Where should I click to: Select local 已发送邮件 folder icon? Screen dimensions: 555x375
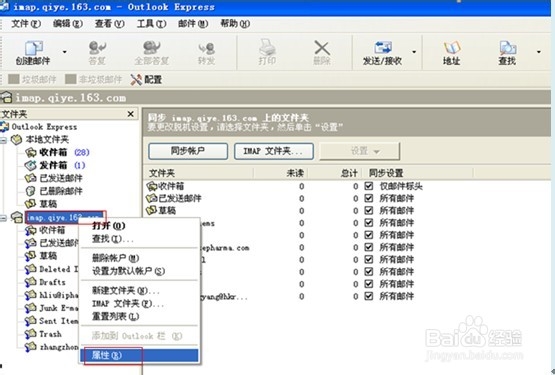(30, 178)
